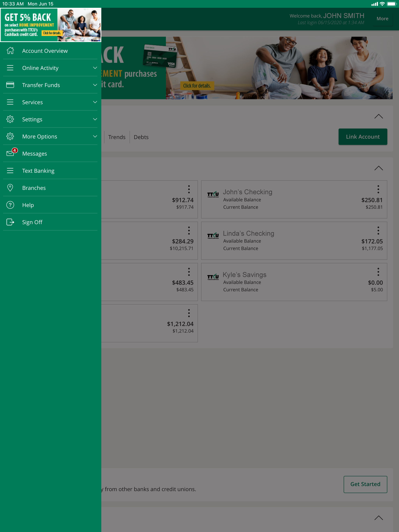Image resolution: width=399 pixels, height=532 pixels.
Task: Click the Branches location pin icon
Action: [x=10, y=188]
